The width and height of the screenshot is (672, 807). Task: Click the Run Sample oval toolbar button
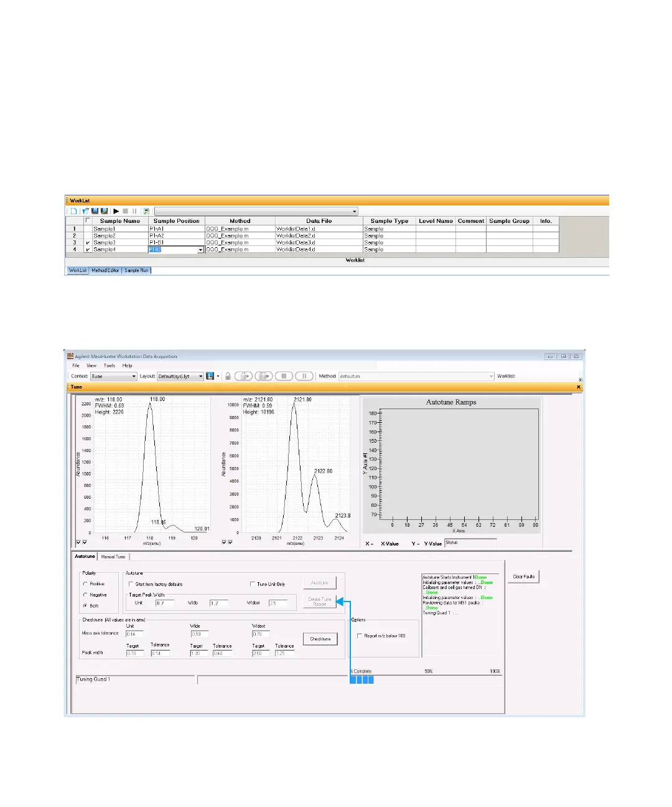(x=243, y=376)
